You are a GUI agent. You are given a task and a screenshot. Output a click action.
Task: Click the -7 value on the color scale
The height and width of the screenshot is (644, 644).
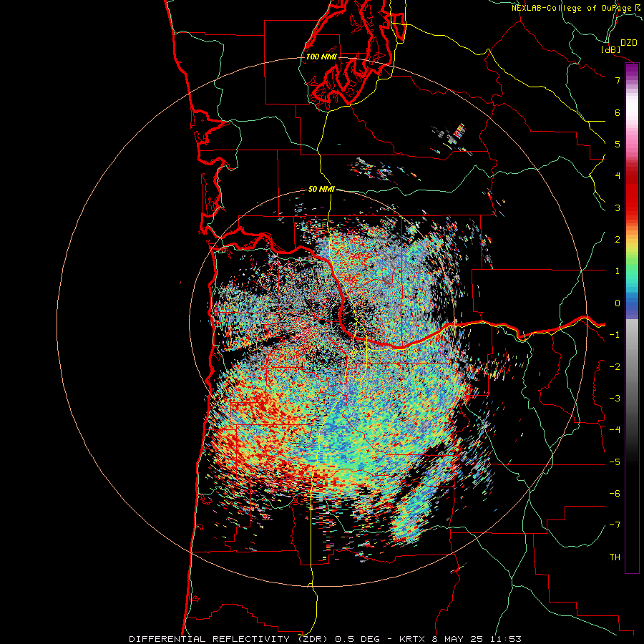tap(615, 525)
